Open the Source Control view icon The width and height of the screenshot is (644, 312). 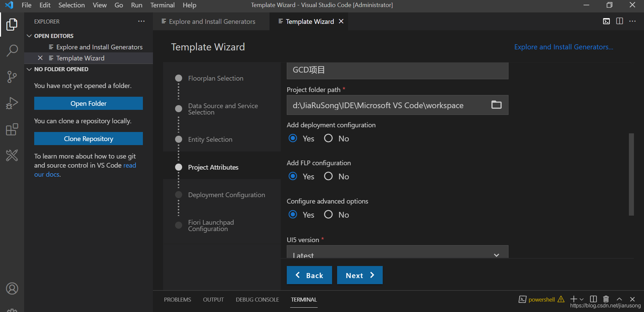12,77
